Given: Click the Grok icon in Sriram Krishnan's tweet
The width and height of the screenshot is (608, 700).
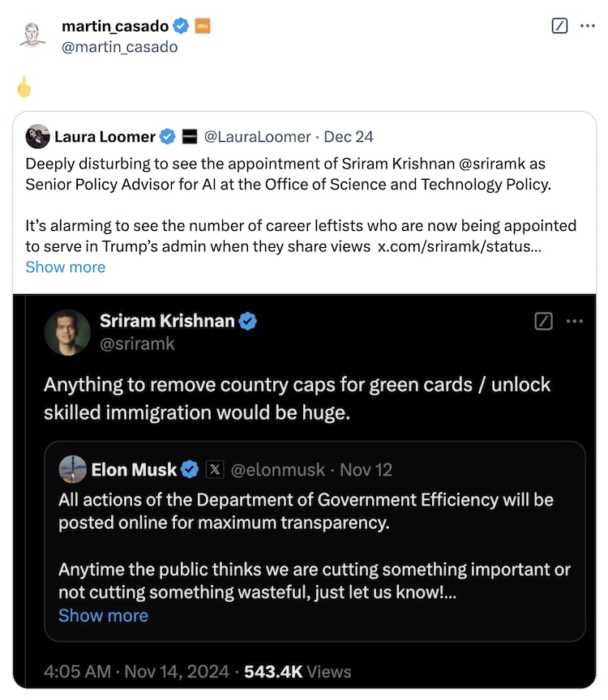Looking at the screenshot, I should [544, 322].
